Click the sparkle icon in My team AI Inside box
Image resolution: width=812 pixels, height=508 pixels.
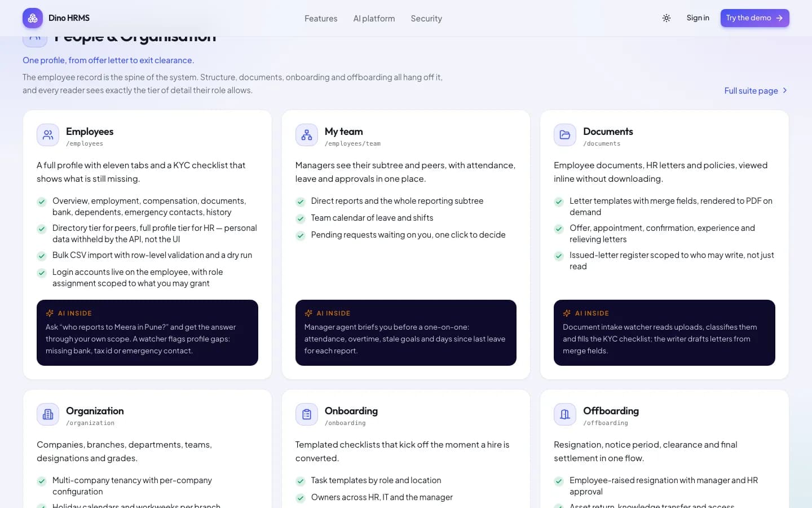[x=308, y=313]
